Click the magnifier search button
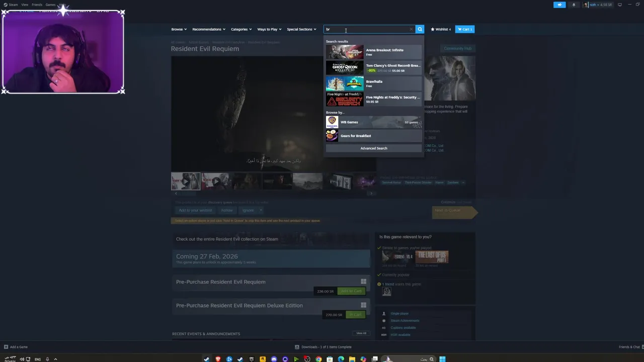644x362 pixels. 420,29
